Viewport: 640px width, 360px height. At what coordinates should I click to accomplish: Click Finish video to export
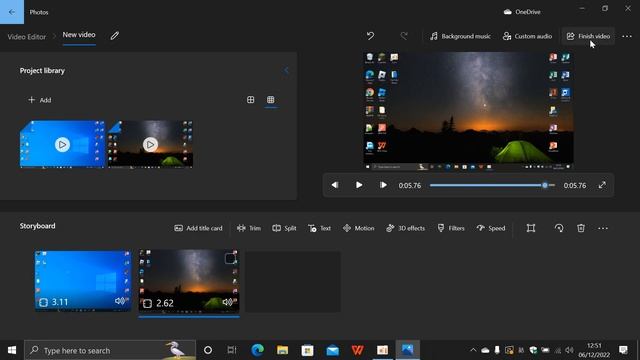588,36
